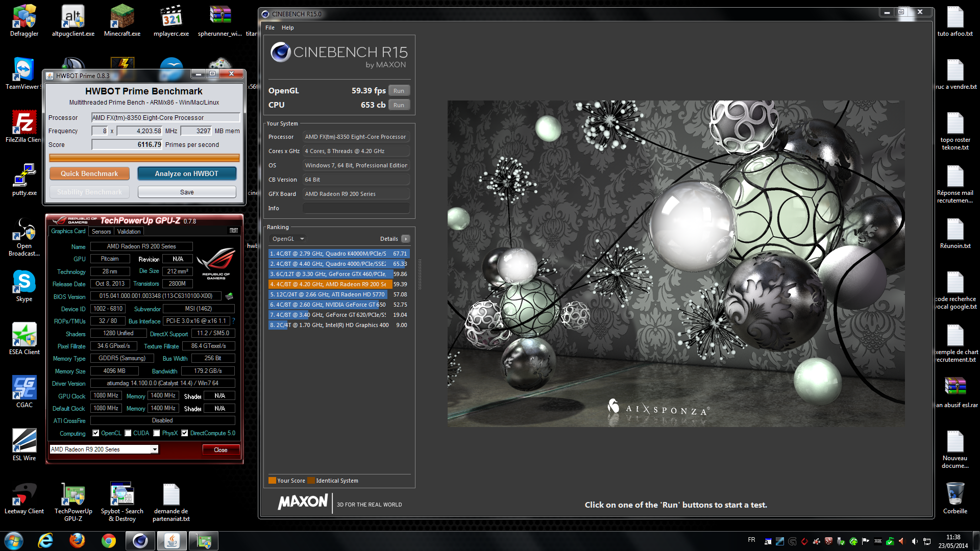Screen dimensions: 980x551
Task: Select the Graphics Card tab in GPU-Z
Action: pyautogui.click(x=68, y=231)
